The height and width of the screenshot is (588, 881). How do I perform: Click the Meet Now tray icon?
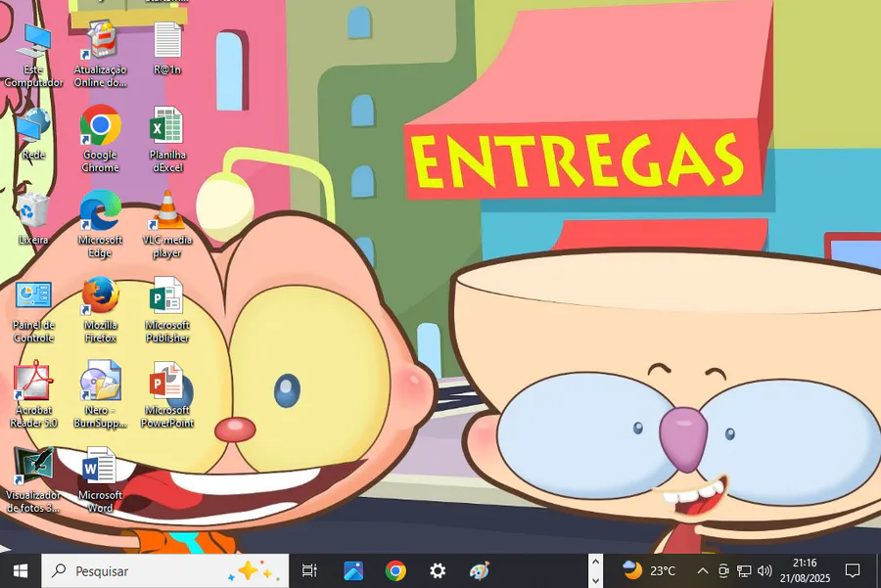coord(723,571)
